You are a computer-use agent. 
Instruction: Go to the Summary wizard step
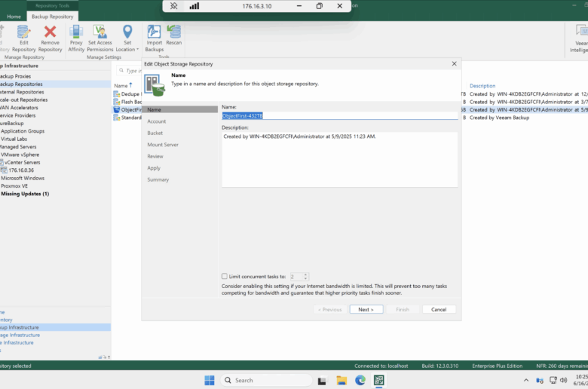coord(158,179)
